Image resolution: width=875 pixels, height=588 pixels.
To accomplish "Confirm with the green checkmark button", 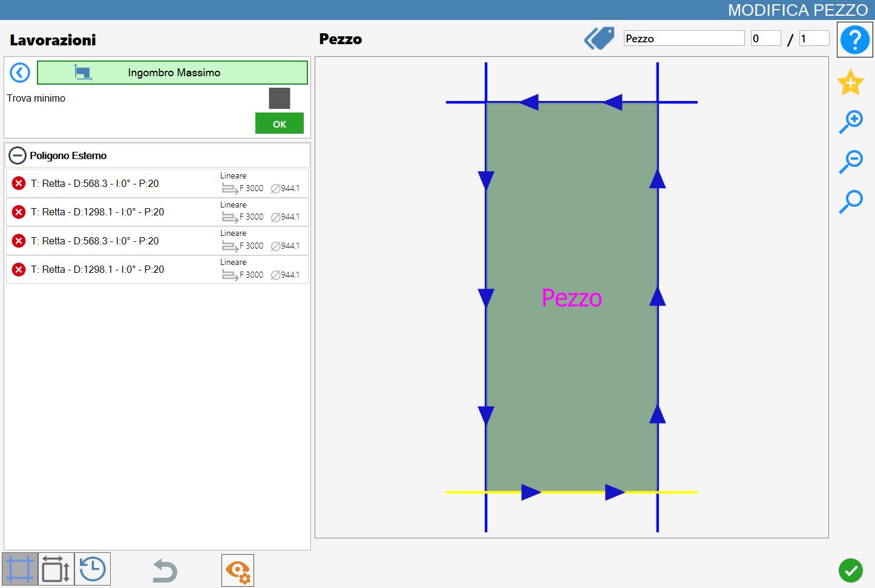I will (x=851, y=570).
